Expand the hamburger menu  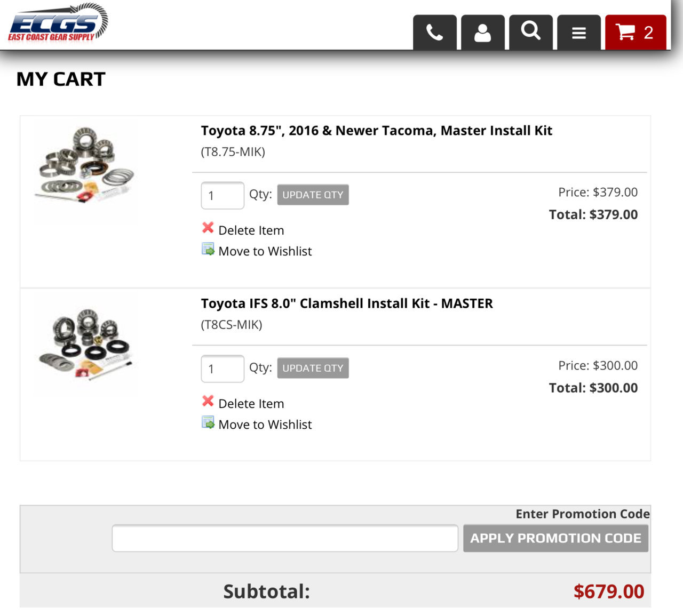coord(578,33)
